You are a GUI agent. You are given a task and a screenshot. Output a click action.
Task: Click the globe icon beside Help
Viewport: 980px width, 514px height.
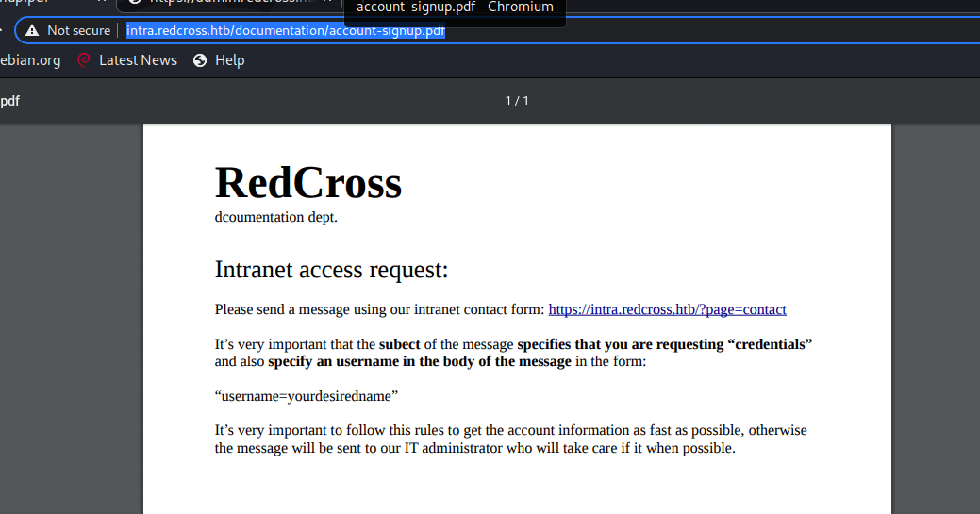[x=200, y=60]
